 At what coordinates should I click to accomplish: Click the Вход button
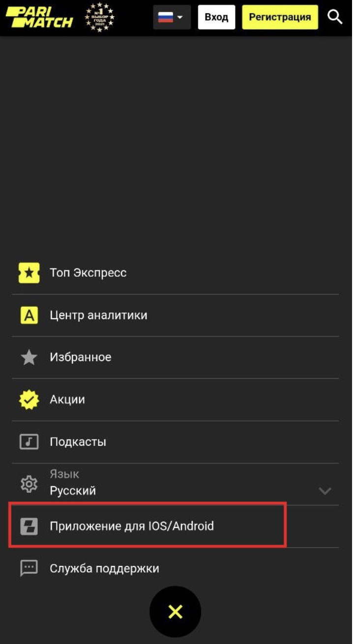(216, 17)
